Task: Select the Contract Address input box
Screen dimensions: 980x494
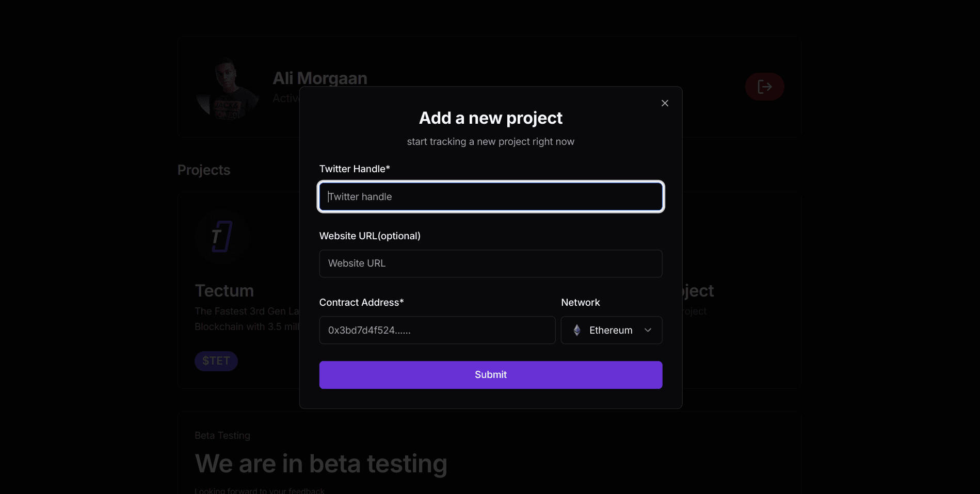Action: pyautogui.click(x=437, y=330)
